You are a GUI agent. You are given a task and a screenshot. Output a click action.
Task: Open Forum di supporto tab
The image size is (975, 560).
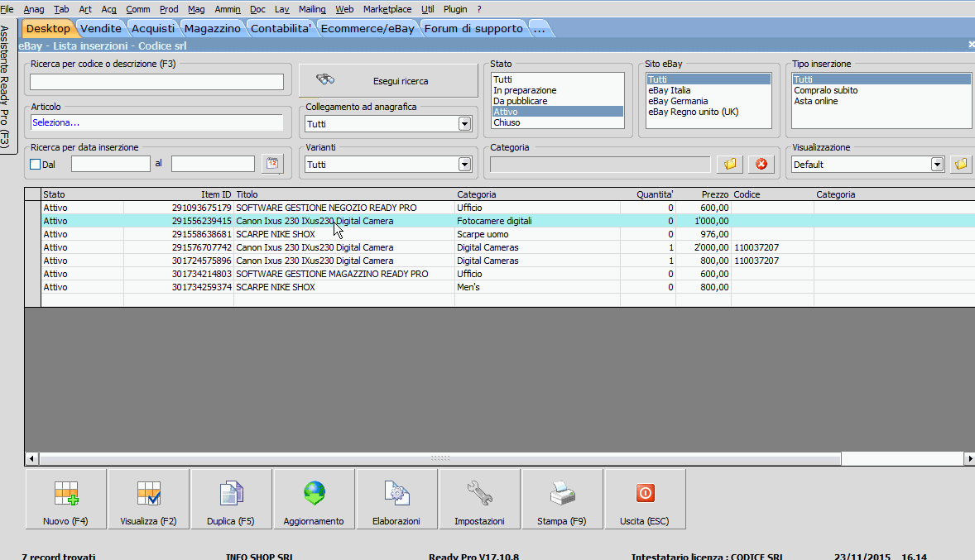point(473,29)
